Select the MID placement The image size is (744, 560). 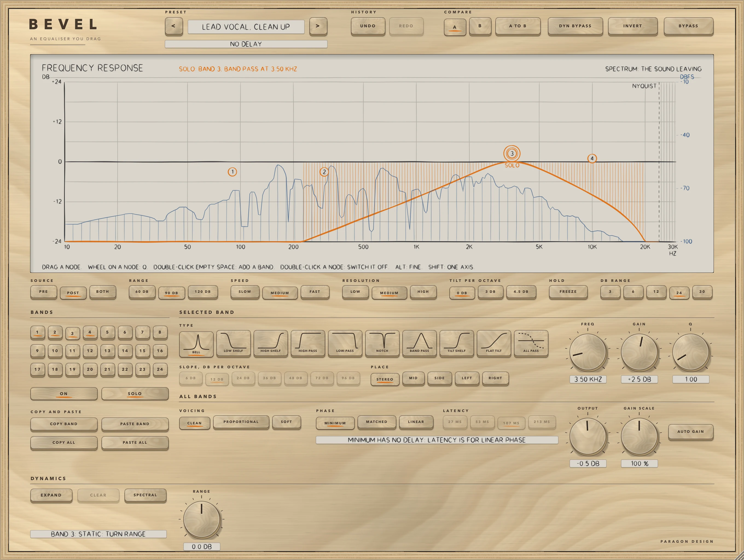click(x=413, y=378)
